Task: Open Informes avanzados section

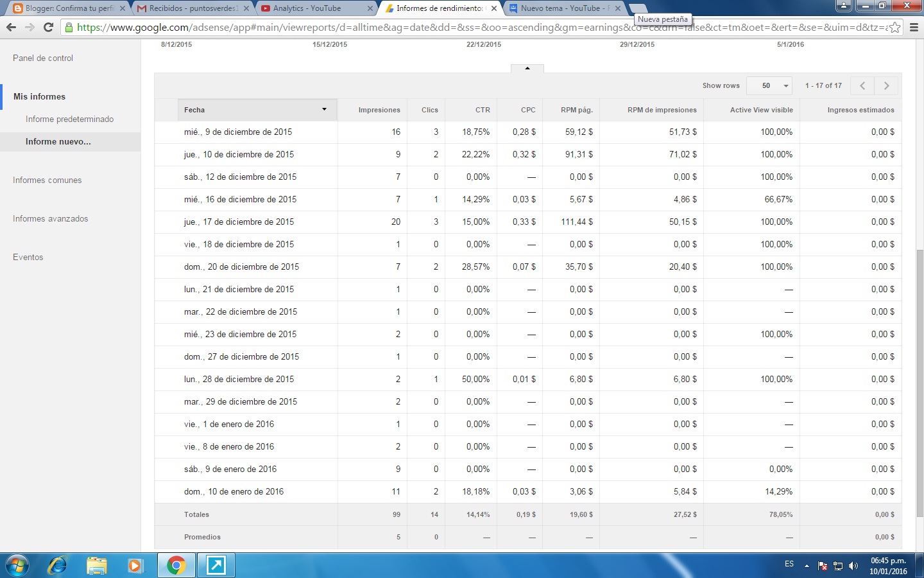Action: click(51, 218)
